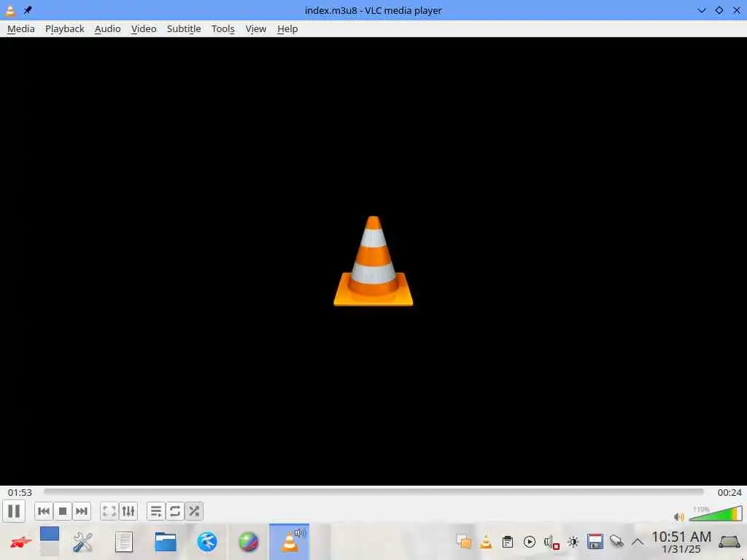Click the elapsed time 01:53 label
747x560 pixels.
[x=20, y=492]
